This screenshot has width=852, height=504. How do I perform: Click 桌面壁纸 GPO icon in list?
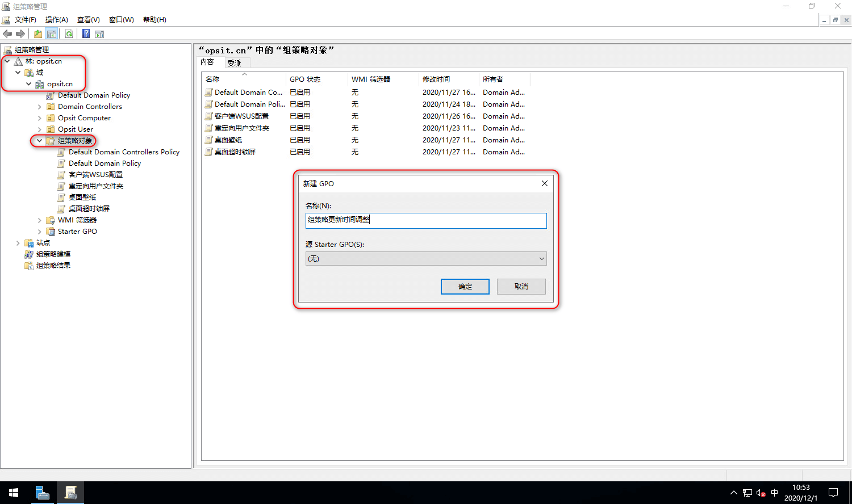(209, 140)
